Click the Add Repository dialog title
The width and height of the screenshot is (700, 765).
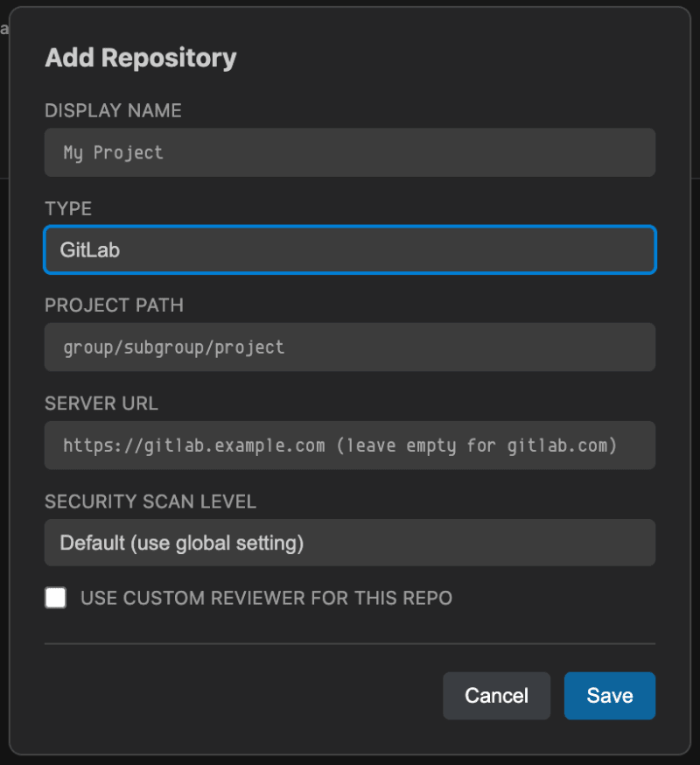click(140, 58)
